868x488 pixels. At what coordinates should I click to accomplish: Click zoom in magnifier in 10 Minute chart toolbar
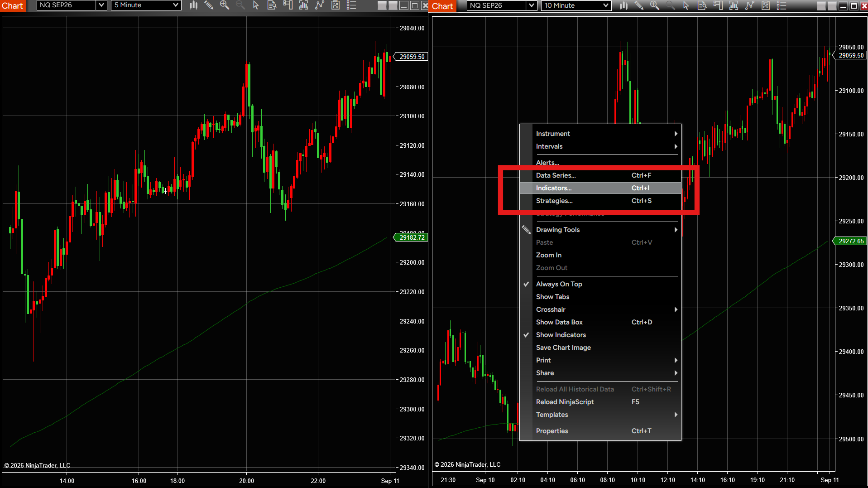point(655,5)
